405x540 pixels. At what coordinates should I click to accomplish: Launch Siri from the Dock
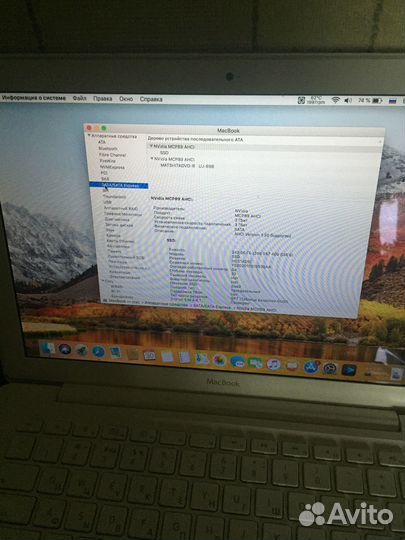[x=65, y=350]
